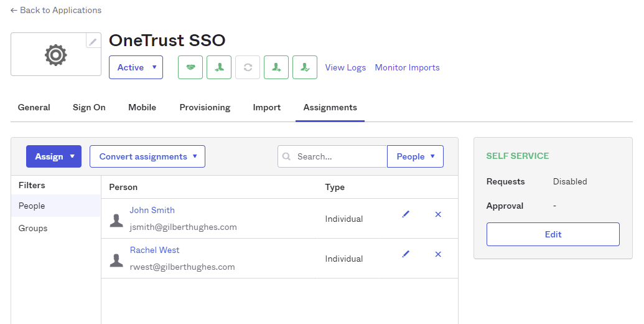
Task: Click the Person column header
Action: 123,187
